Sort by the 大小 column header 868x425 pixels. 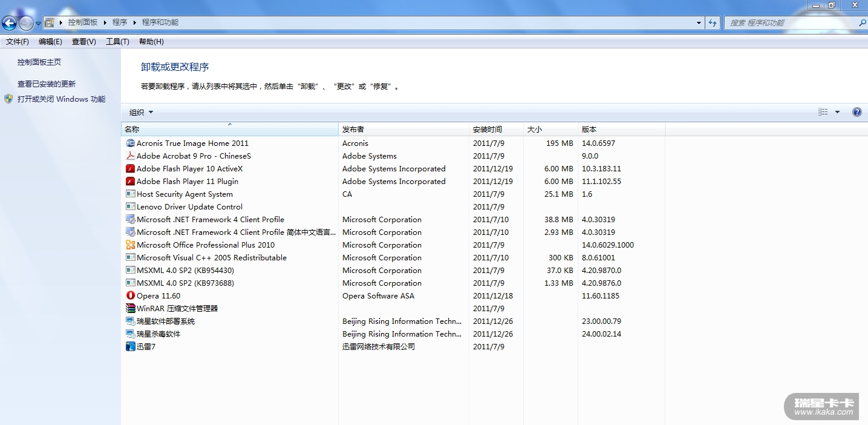click(x=551, y=130)
